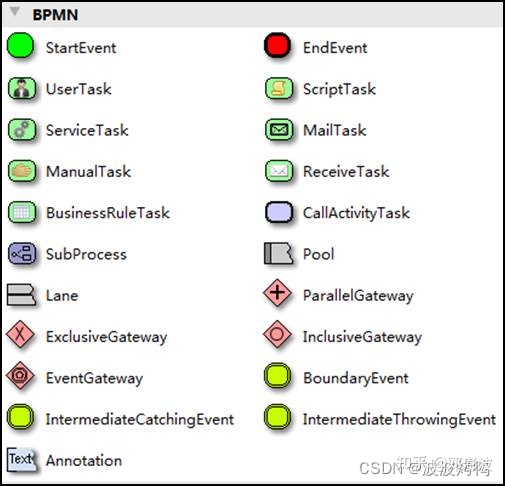This screenshot has width=505, height=486.
Task: Select the green StartEvent icon
Action: tap(21, 45)
